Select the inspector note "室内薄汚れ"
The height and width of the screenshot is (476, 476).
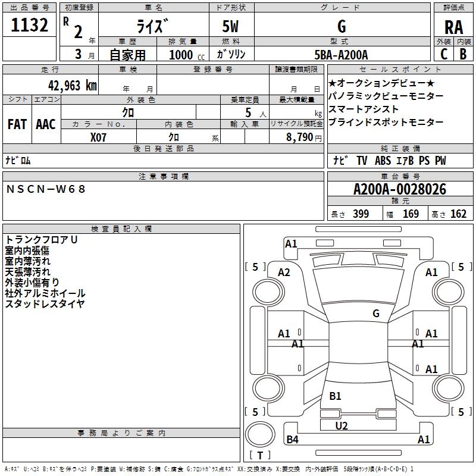[x=27, y=261]
